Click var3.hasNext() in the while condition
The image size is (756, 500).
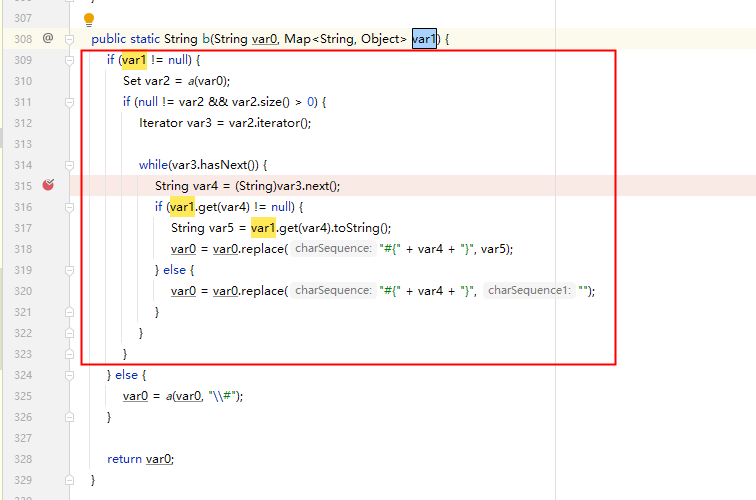(x=215, y=165)
